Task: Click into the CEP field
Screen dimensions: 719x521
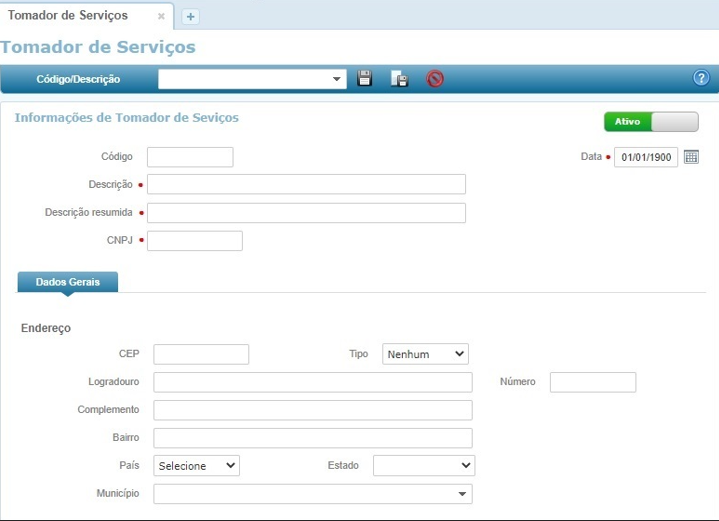Action: point(201,354)
